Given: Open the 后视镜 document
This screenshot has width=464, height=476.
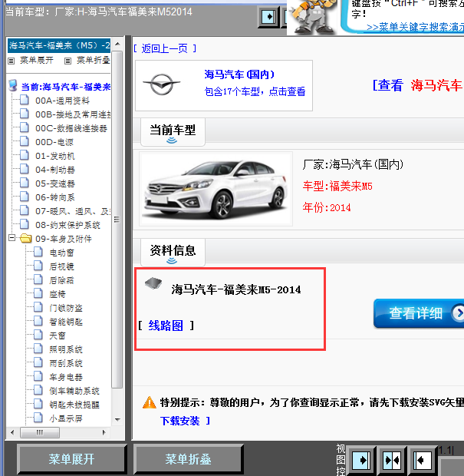Looking at the screenshot, I should pyautogui.click(x=61, y=266).
